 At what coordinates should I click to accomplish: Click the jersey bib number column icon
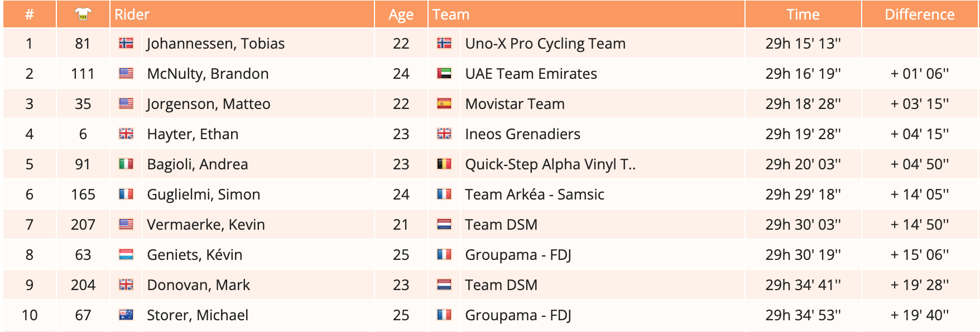click(x=83, y=15)
